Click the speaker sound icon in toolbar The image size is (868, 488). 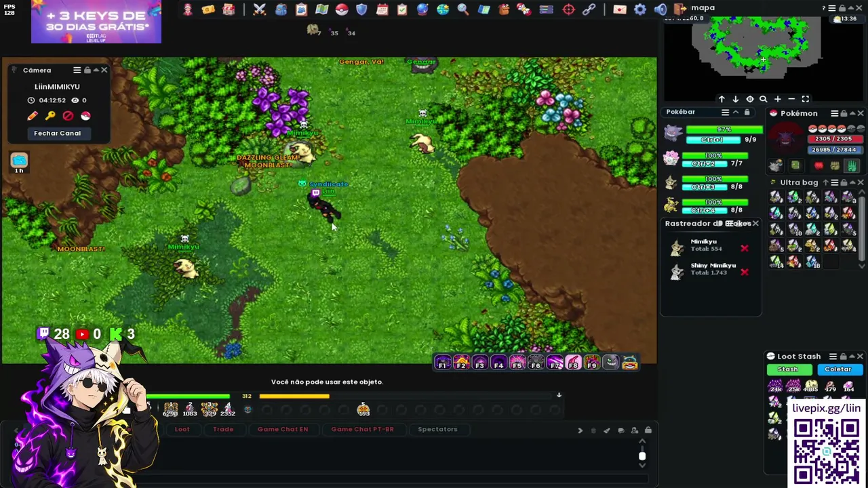tap(660, 9)
